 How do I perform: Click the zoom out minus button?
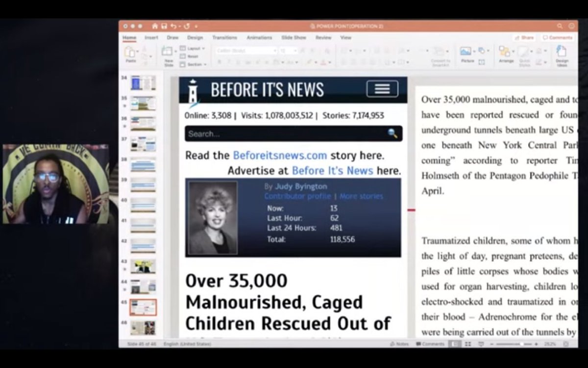pyautogui.click(x=491, y=344)
